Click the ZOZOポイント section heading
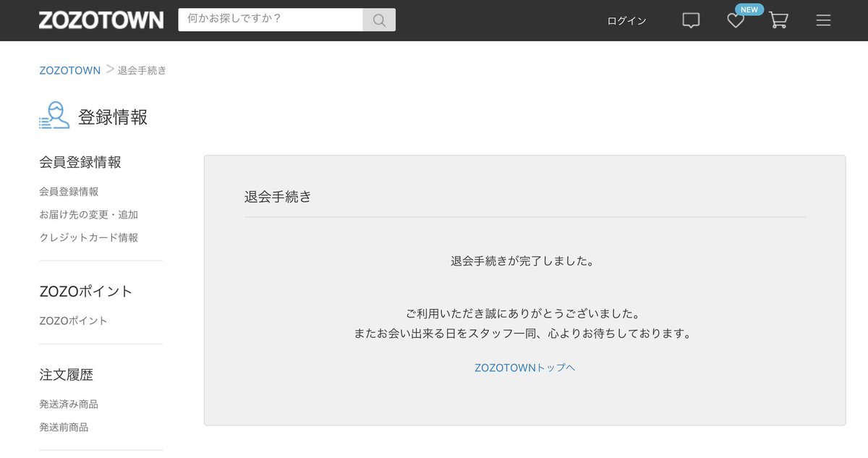The height and width of the screenshot is (458, 868). [x=86, y=292]
